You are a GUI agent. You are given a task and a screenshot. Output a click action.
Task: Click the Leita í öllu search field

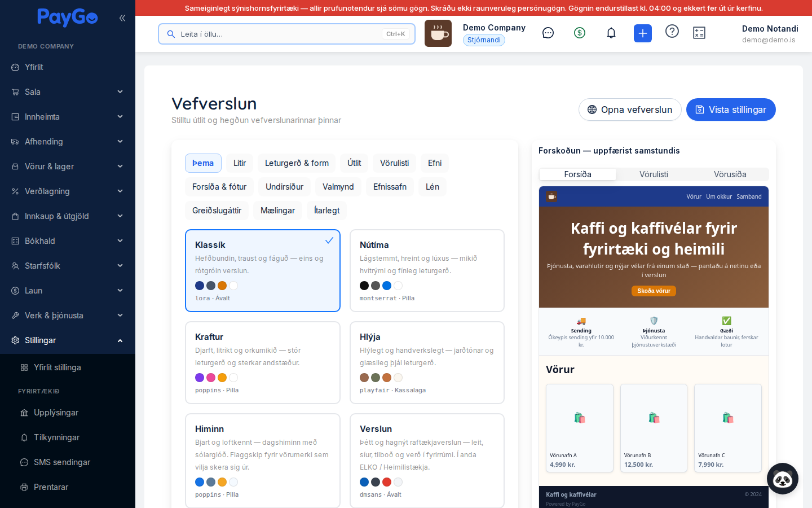[x=286, y=34]
